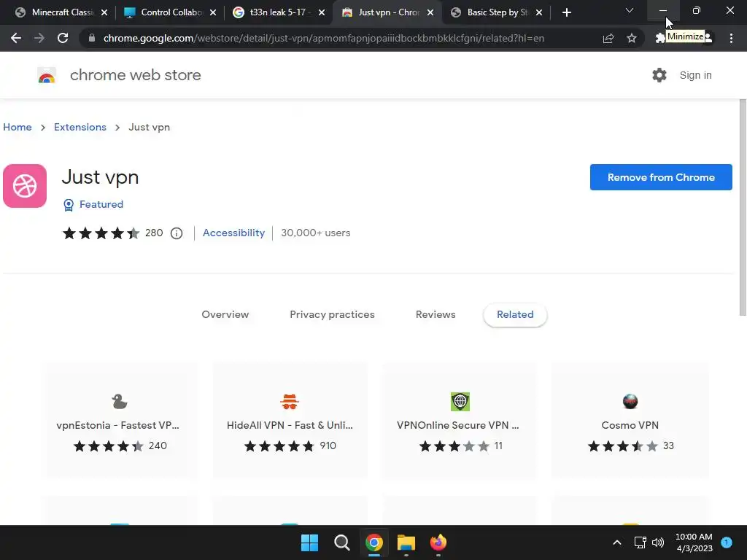Click the forward navigation arrow
The image size is (747, 560).
pos(39,38)
